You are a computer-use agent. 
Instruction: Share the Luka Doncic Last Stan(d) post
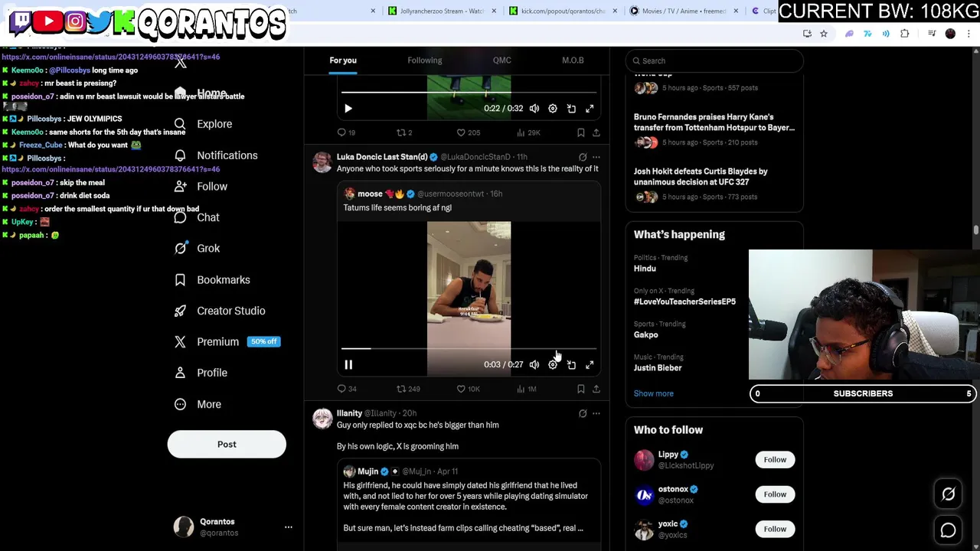pyautogui.click(x=596, y=389)
